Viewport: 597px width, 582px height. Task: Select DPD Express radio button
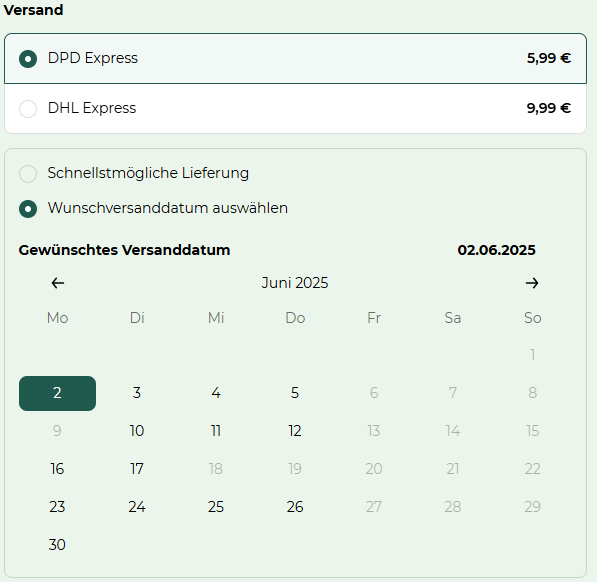[x=28, y=59]
